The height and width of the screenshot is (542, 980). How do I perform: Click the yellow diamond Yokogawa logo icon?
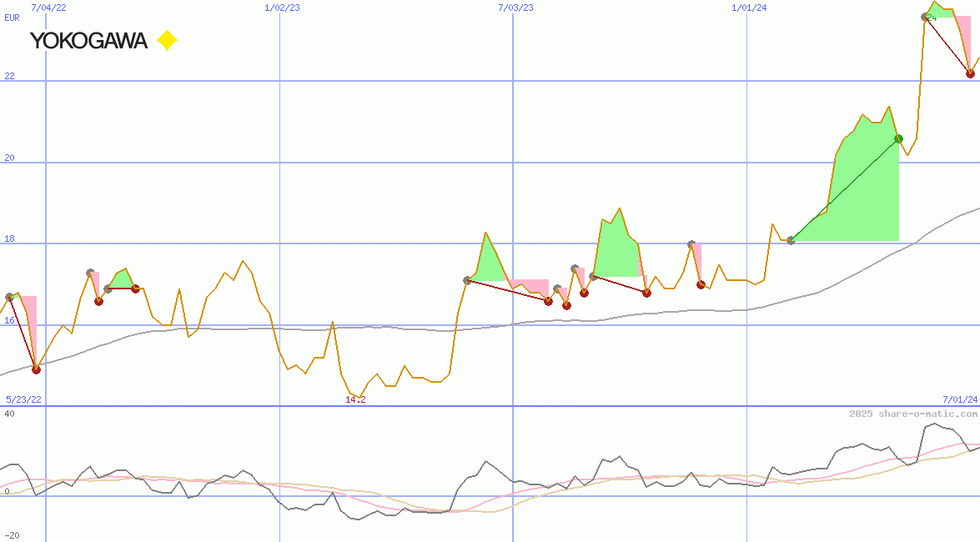(167, 41)
